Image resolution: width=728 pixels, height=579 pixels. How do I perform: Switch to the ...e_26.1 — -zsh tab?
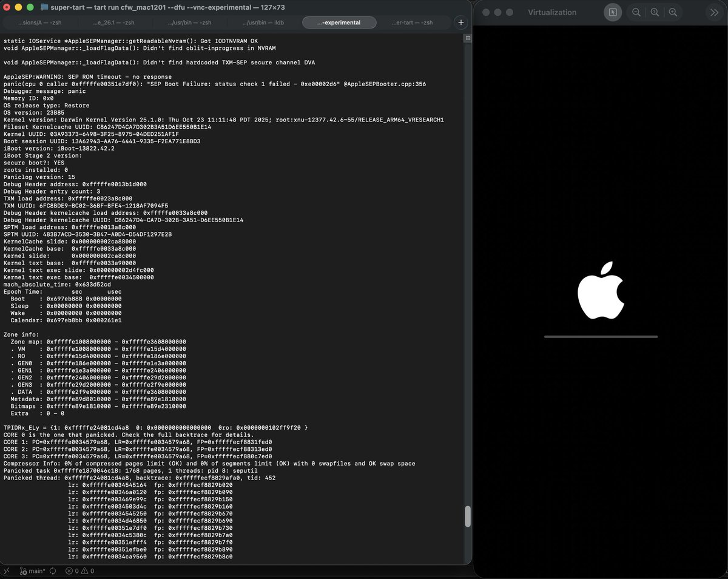[113, 22]
